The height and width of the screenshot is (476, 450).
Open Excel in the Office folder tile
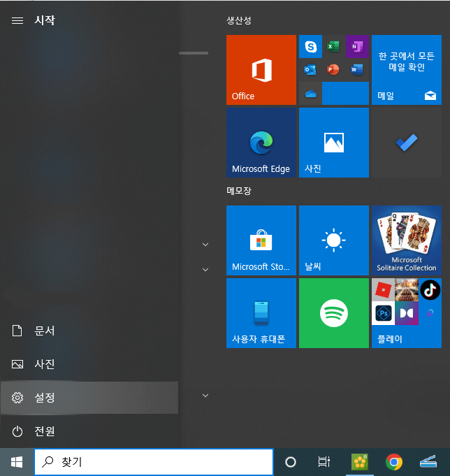pos(333,46)
